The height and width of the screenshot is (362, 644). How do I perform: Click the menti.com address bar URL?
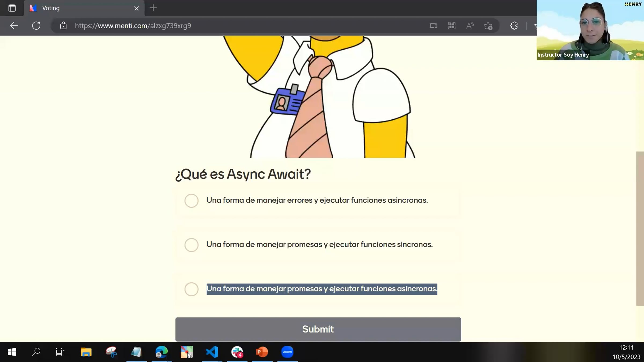click(133, 26)
